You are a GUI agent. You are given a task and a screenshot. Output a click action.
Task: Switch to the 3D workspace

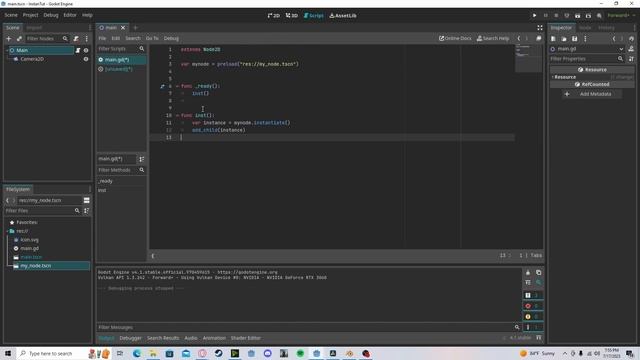tap(292, 16)
